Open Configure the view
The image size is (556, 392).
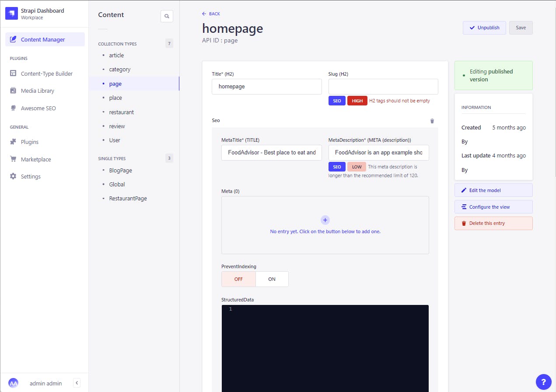pos(493,206)
